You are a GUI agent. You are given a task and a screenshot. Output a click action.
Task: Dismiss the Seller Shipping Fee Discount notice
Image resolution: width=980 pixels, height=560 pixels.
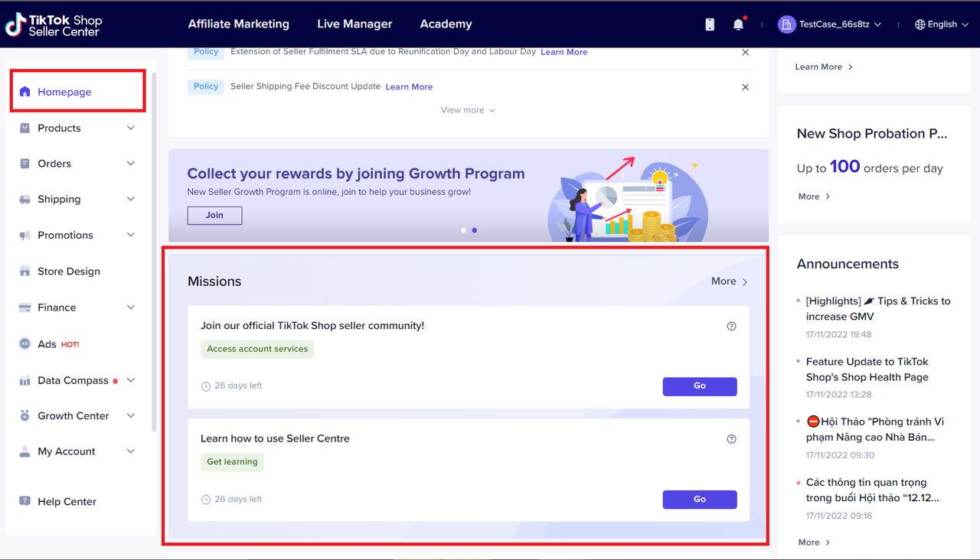(x=745, y=87)
